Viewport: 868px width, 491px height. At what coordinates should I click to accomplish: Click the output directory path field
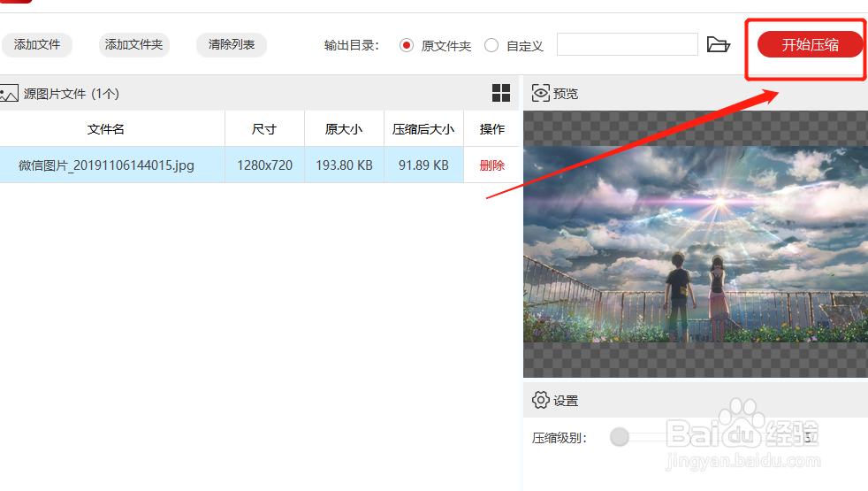click(x=628, y=44)
